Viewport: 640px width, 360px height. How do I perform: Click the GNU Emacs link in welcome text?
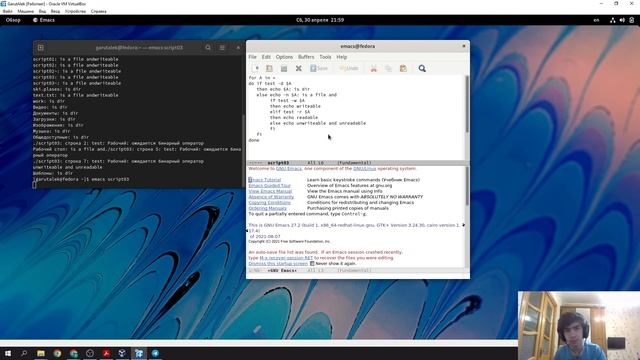tap(289, 168)
